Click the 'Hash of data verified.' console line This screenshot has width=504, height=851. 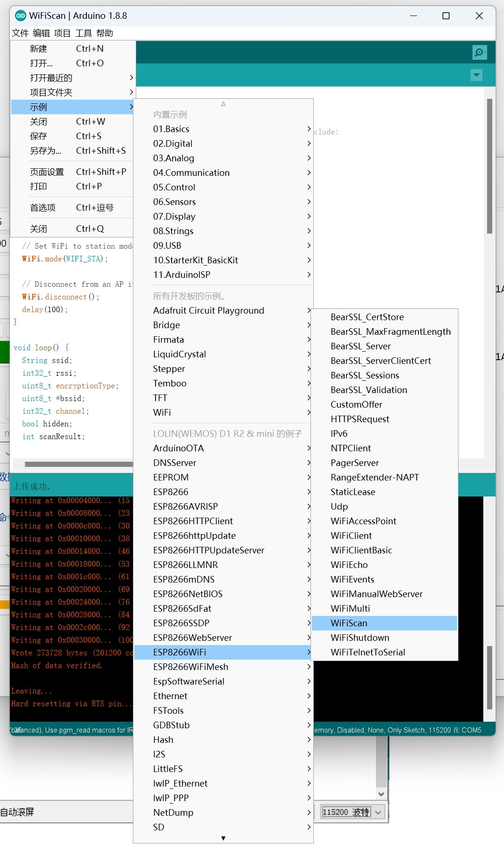(57, 665)
